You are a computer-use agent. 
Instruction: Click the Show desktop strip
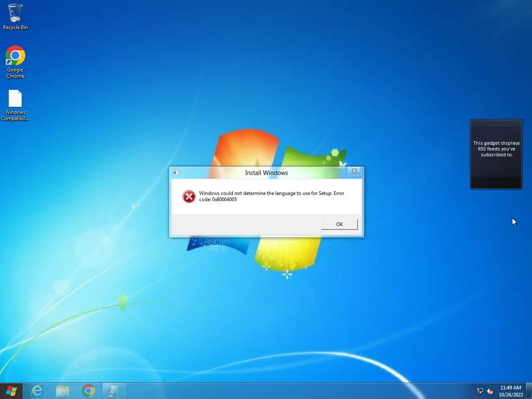529,391
